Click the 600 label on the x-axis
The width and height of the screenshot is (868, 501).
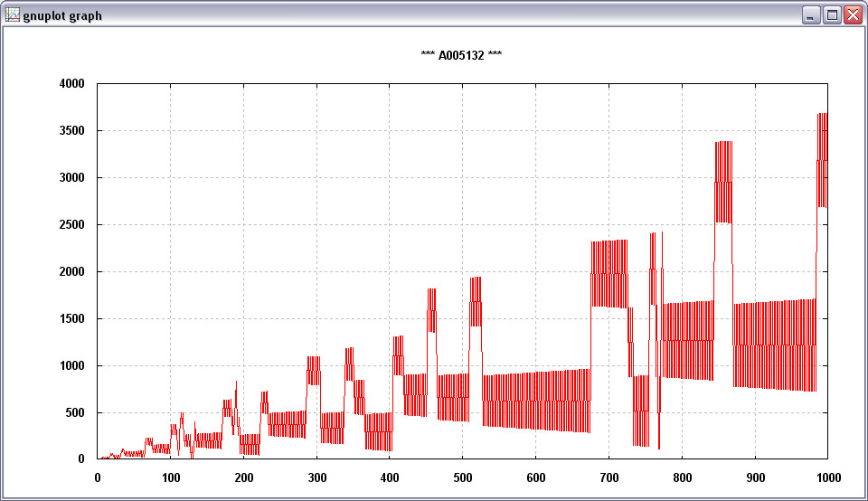point(535,477)
